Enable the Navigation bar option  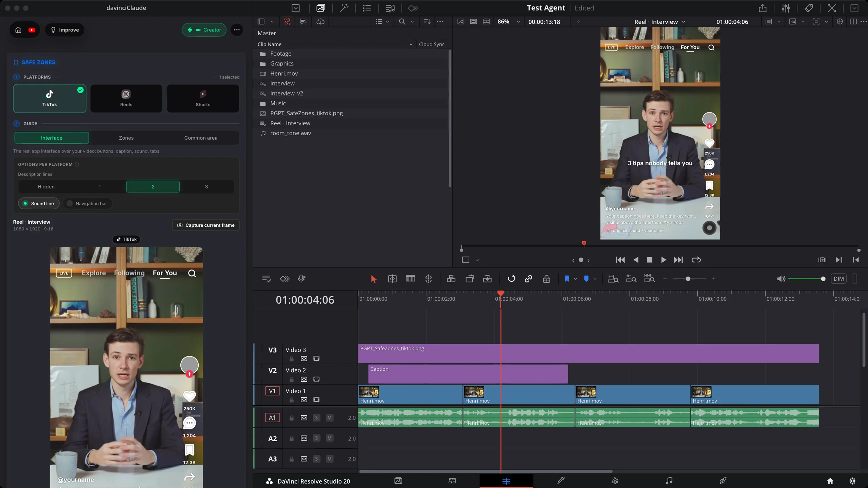[x=87, y=203]
